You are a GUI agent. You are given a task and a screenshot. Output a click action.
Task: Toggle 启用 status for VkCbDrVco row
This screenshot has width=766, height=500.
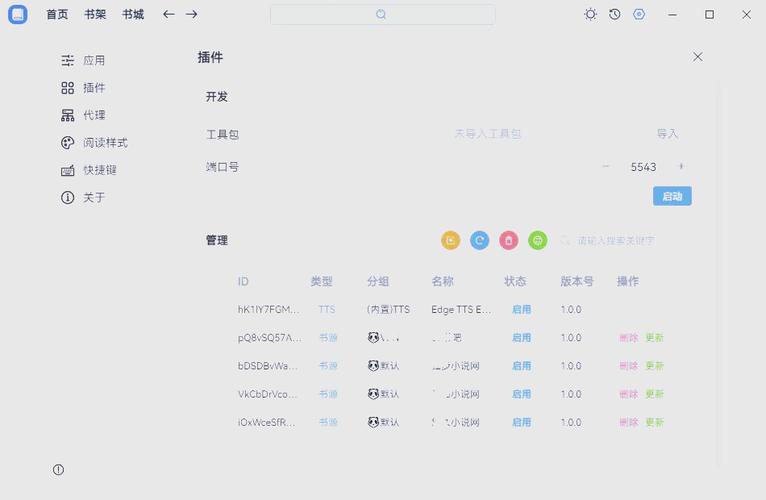pos(521,394)
